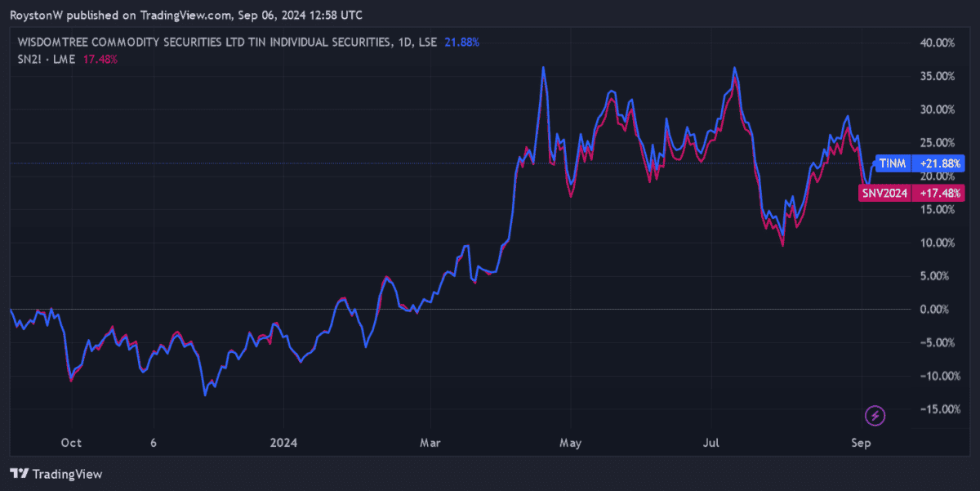Click the pink SNV2024 price label
This screenshot has height=491, width=980.
click(x=885, y=193)
